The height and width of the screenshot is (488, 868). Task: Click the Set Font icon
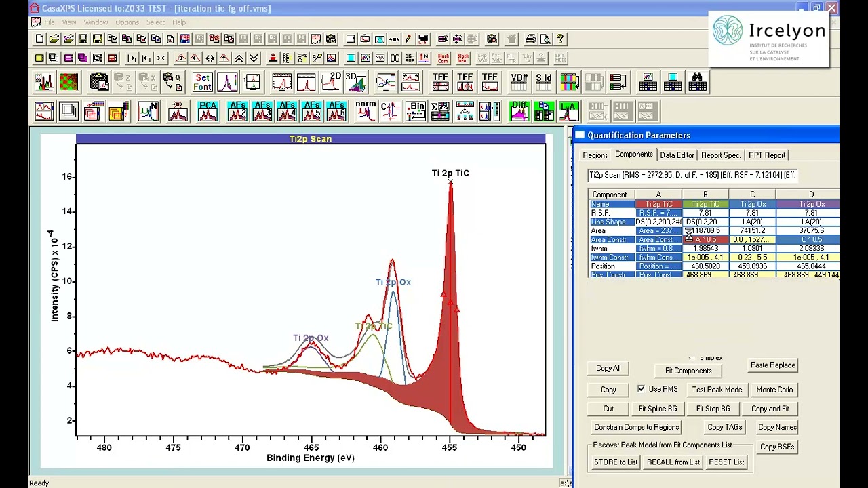tap(202, 82)
